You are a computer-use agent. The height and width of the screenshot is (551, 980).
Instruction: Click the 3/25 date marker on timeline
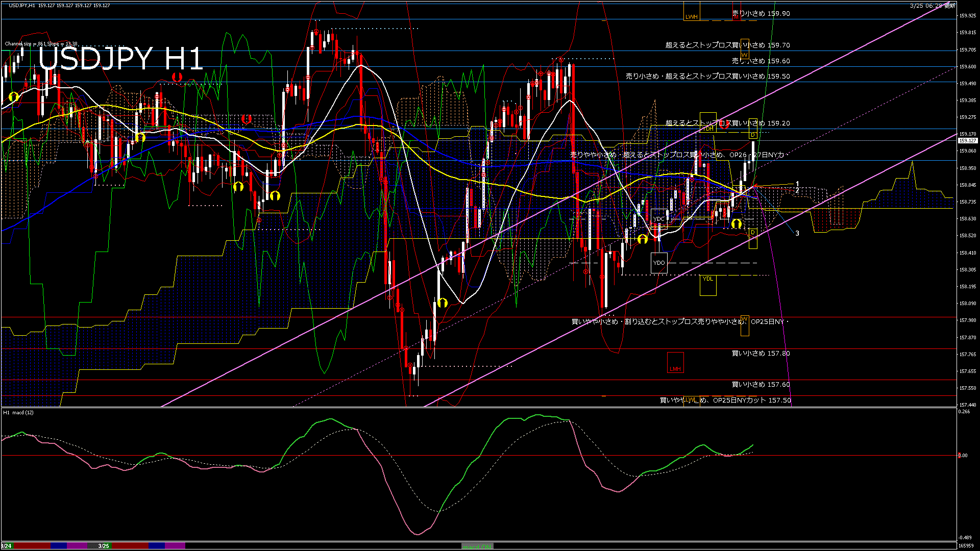pos(104,546)
